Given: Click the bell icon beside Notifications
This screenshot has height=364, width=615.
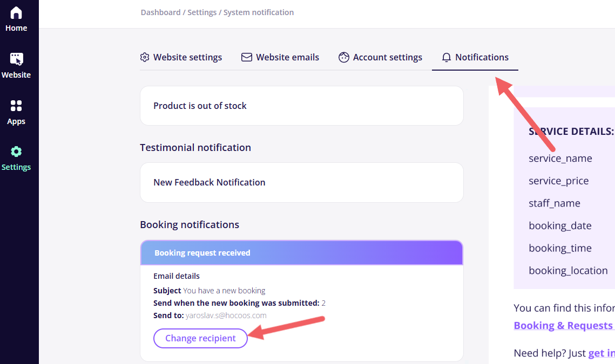Looking at the screenshot, I should pos(447,58).
